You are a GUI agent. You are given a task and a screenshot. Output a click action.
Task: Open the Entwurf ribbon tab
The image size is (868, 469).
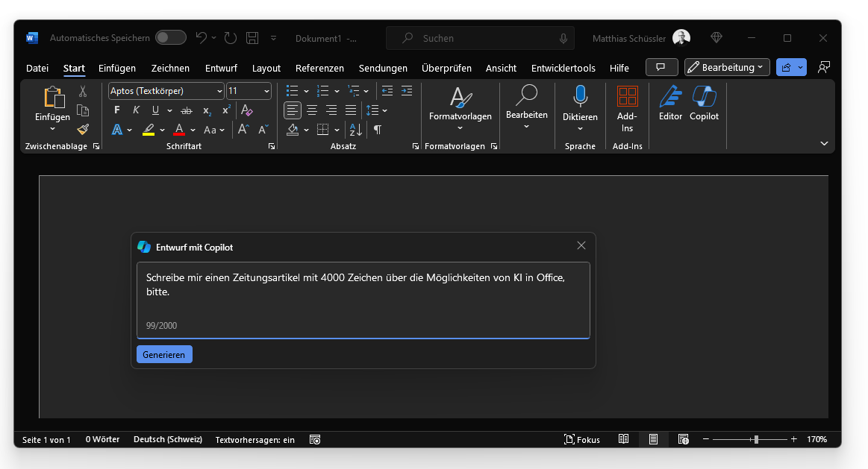coord(221,68)
